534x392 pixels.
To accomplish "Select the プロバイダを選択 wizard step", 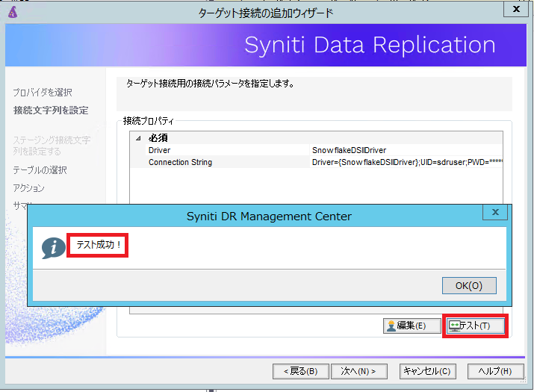I will click(x=43, y=93).
